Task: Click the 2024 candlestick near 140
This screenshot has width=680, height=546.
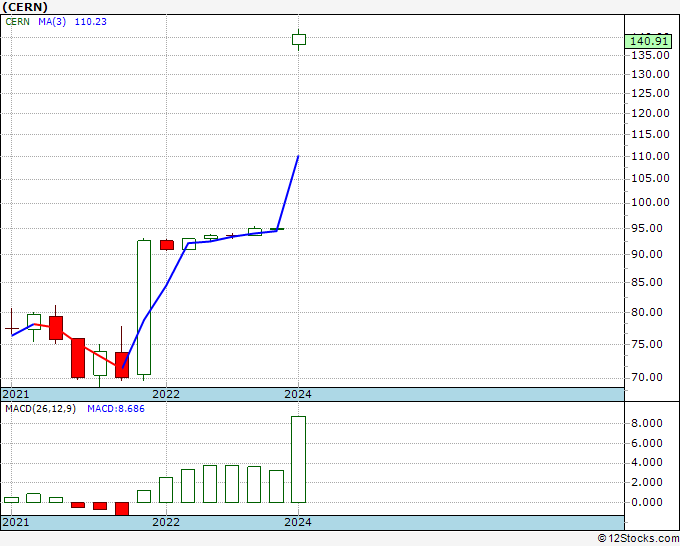Action: tap(299, 39)
